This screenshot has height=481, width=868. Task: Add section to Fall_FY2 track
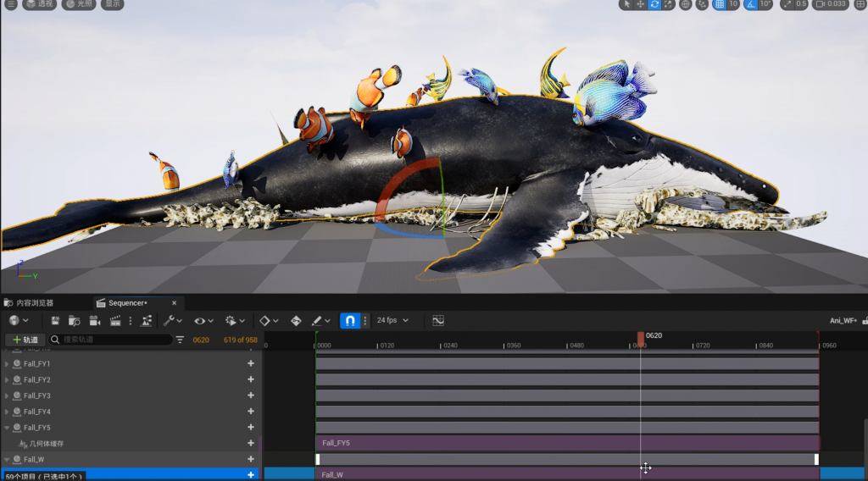(x=251, y=379)
